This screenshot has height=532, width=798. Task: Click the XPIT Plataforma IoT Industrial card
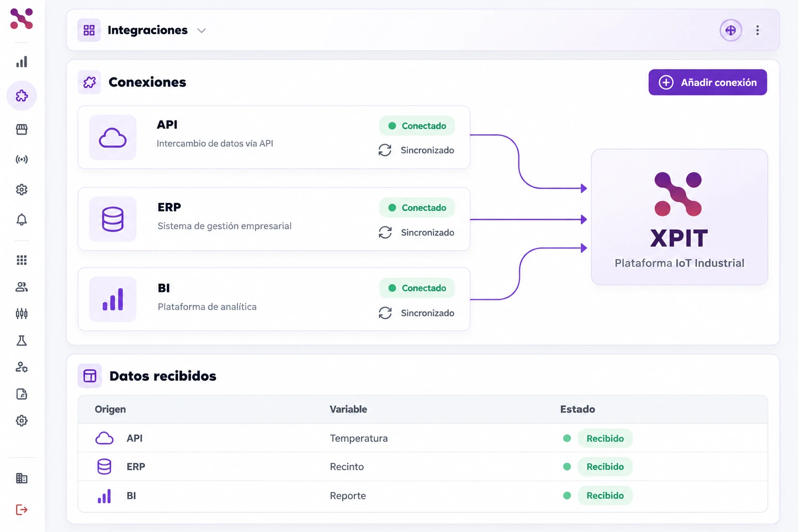click(680, 217)
